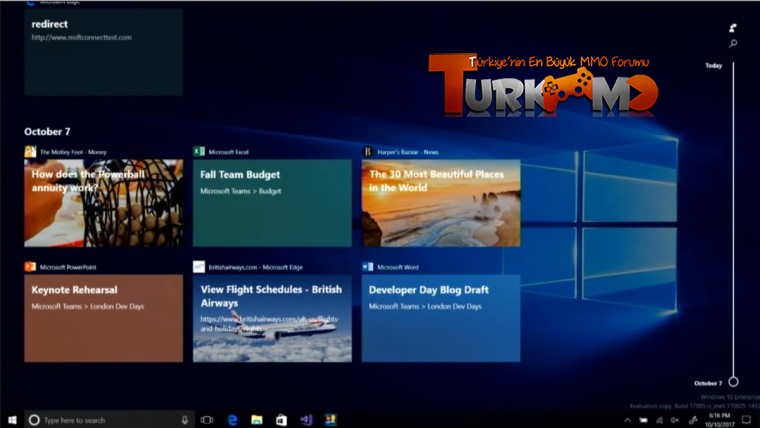Open the Fall Team Budget Excel card
Image resolution: width=760 pixels, height=428 pixels.
272,203
